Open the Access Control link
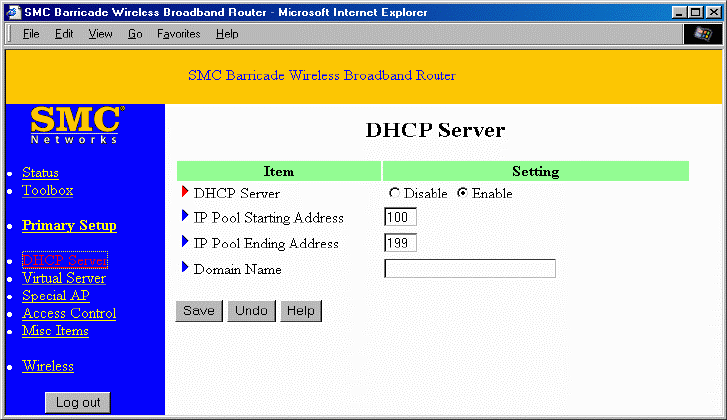 [69, 313]
